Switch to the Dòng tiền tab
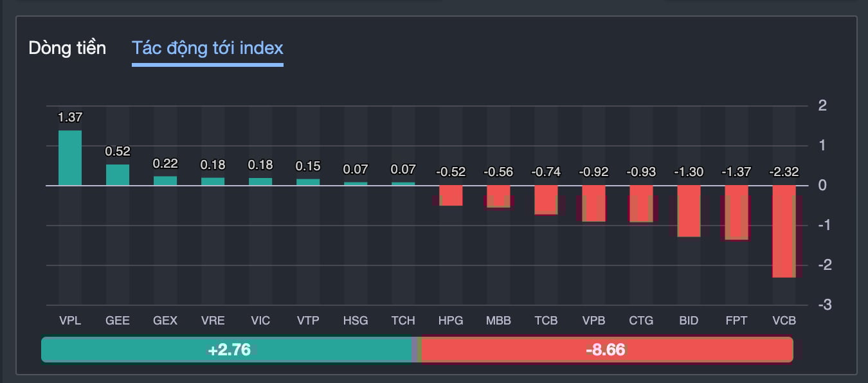This screenshot has height=383, width=868. pyautogui.click(x=68, y=48)
